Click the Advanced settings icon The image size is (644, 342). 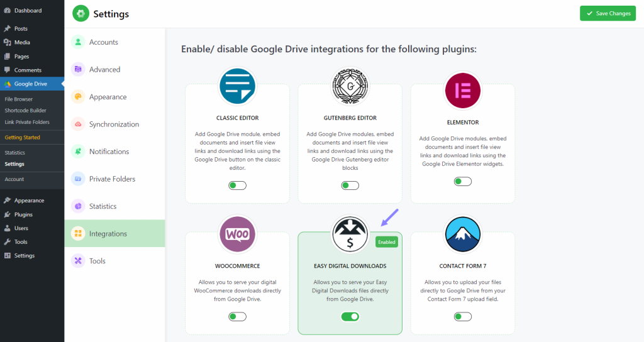click(78, 69)
